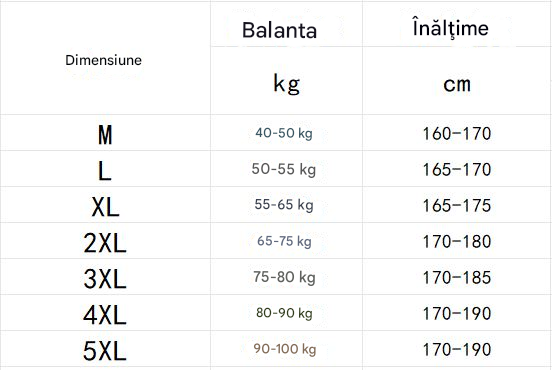Click the 65-75 kg weight cell
This screenshot has width=552, height=370.
(x=286, y=241)
